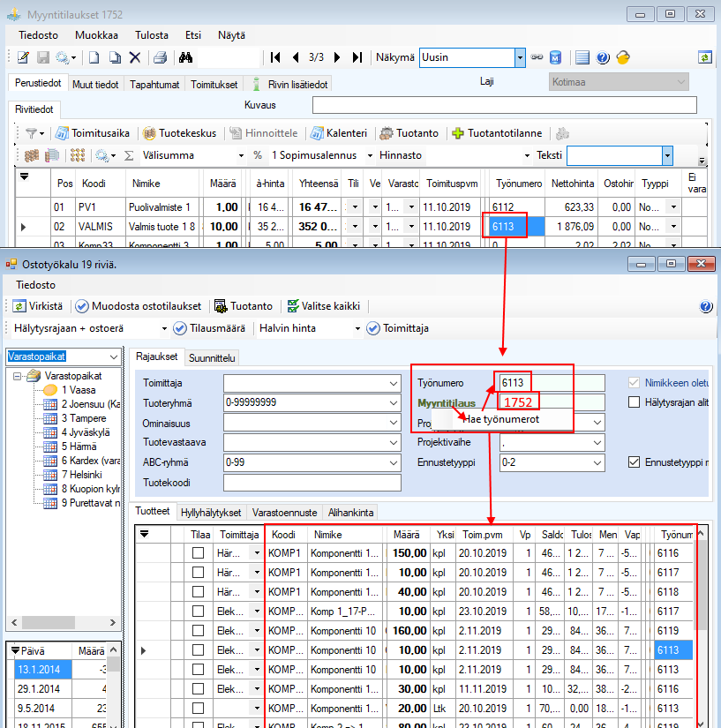Open Tuotekeskus from Rivitiedot toolbar
The width and height of the screenshot is (721, 728).
(x=179, y=133)
